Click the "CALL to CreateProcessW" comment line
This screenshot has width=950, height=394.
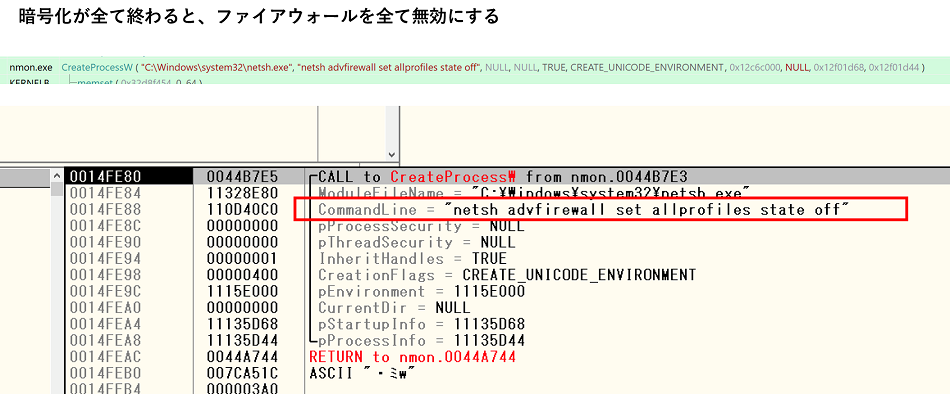503,176
